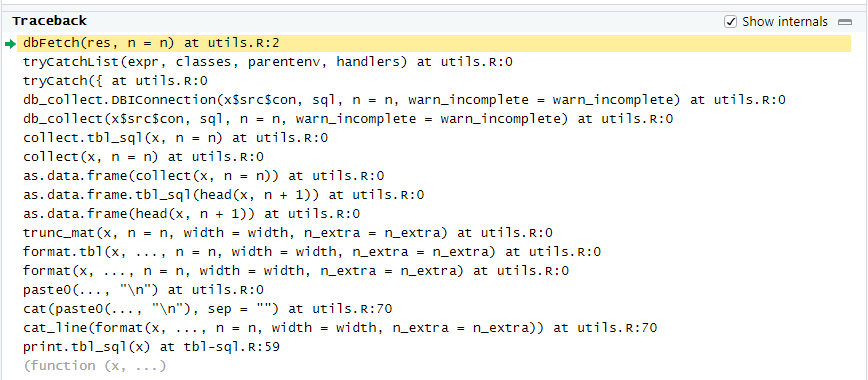The height and width of the screenshot is (380, 868).
Task: Select the grayed (function (x, ...)) frame
Action: pyautogui.click(x=95, y=366)
